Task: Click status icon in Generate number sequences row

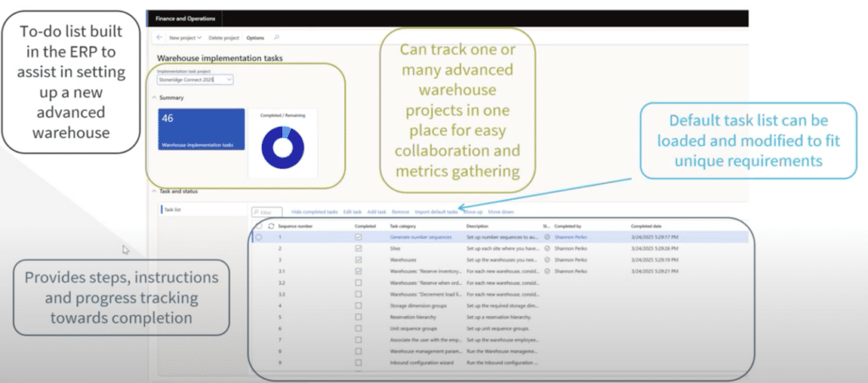Action: click(547, 238)
